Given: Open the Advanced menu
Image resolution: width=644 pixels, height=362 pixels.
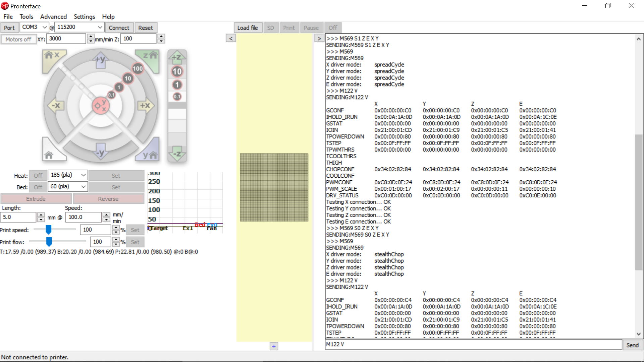Looking at the screenshot, I should pos(53,16).
